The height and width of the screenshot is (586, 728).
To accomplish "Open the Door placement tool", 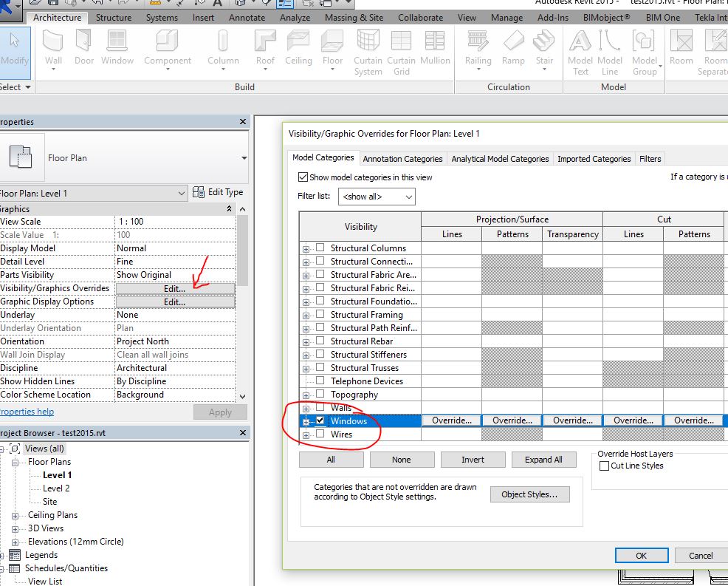I will (x=83, y=48).
